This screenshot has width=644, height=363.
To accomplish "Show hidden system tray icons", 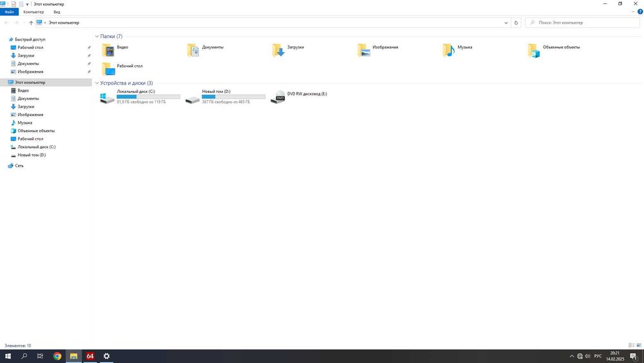I will pos(571,356).
